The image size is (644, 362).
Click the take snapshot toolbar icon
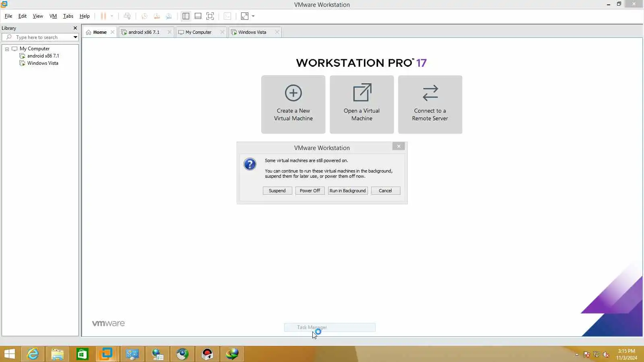144,16
